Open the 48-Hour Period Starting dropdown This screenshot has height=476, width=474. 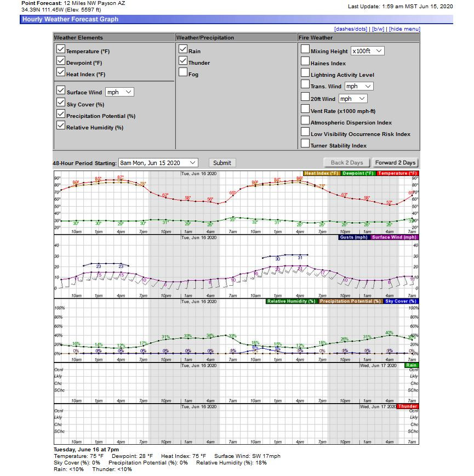tap(158, 163)
